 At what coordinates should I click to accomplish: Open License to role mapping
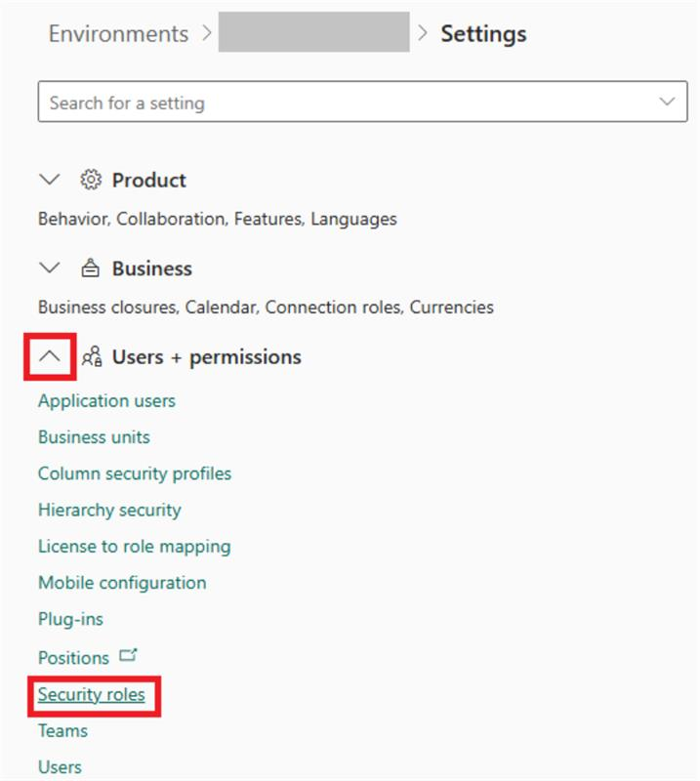click(134, 546)
